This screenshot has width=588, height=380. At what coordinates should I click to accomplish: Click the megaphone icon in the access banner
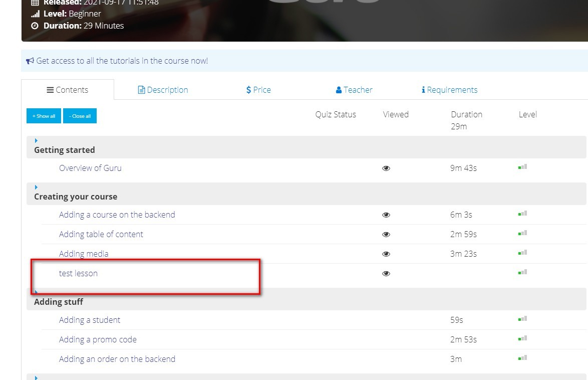30,61
